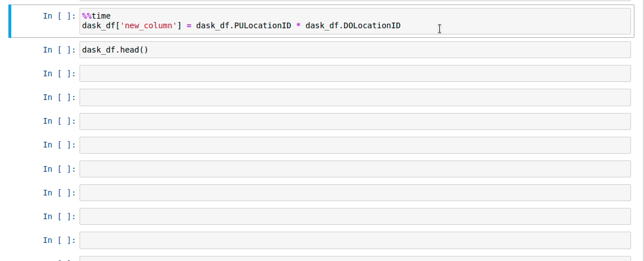The image size is (644, 261).
Task: Click the multiplication asterisk operator
Action: 298,26
